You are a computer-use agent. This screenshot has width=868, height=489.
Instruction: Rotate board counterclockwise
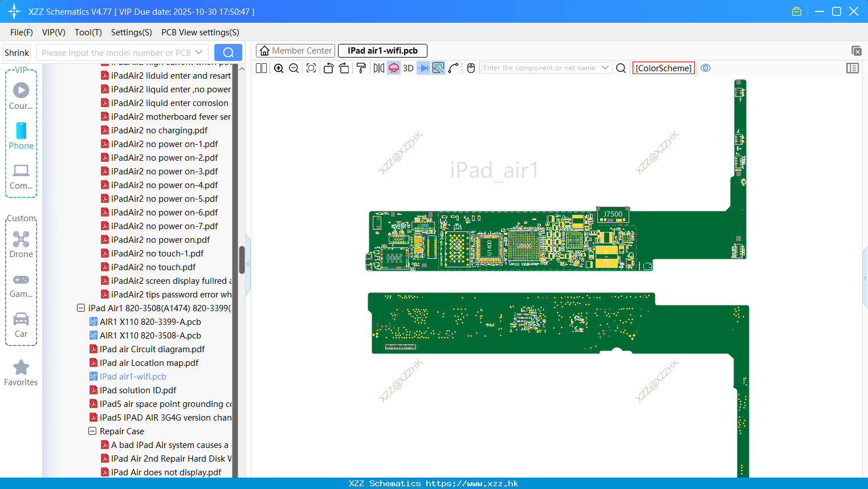(328, 68)
